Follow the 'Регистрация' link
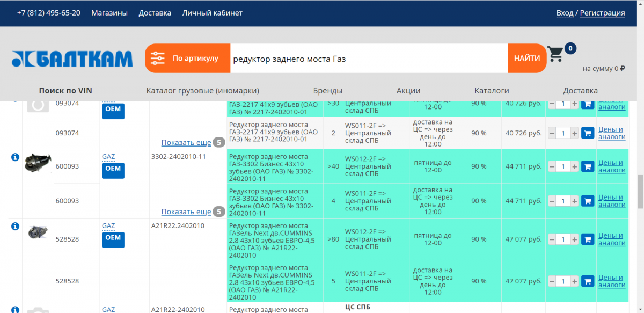 pyautogui.click(x=602, y=13)
